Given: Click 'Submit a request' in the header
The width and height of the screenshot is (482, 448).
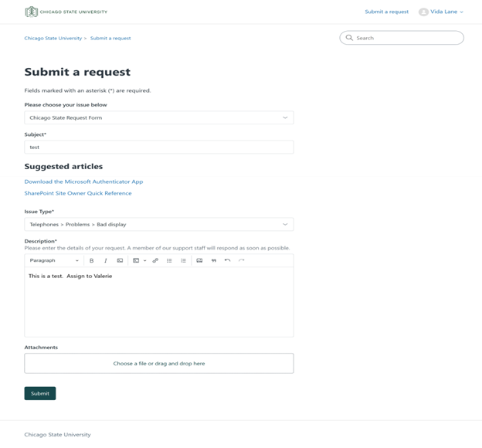Looking at the screenshot, I should [387, 12].
